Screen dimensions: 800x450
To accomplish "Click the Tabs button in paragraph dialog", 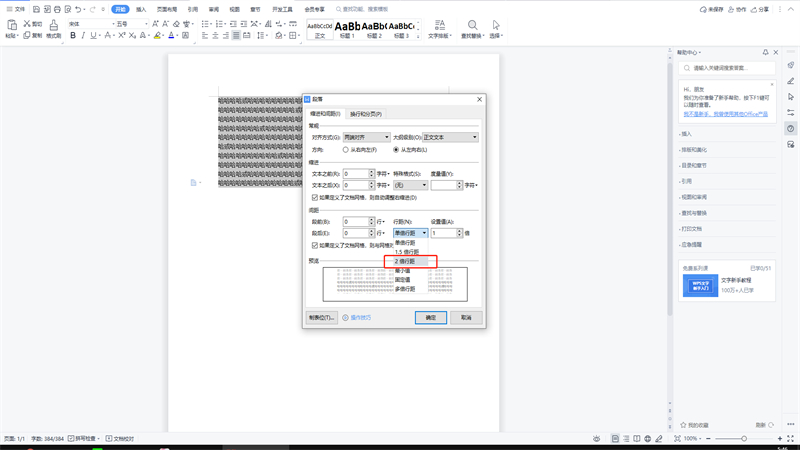I will 321,317.
